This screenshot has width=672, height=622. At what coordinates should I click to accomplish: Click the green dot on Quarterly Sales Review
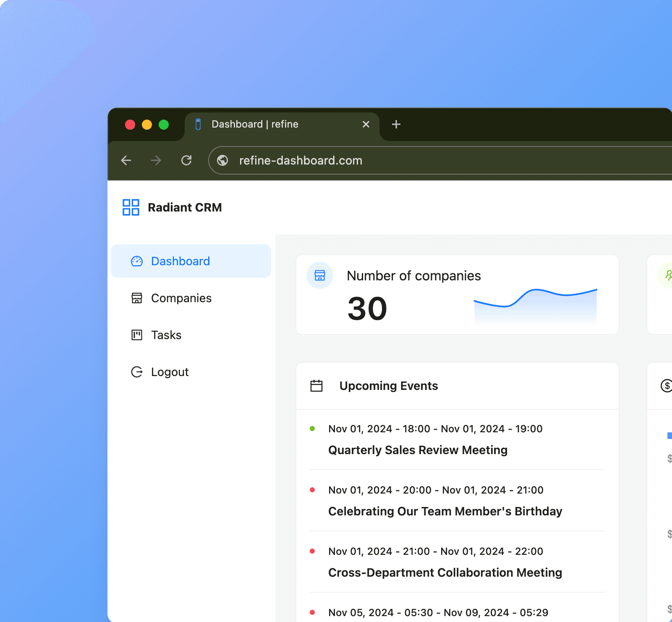point(313,429)
